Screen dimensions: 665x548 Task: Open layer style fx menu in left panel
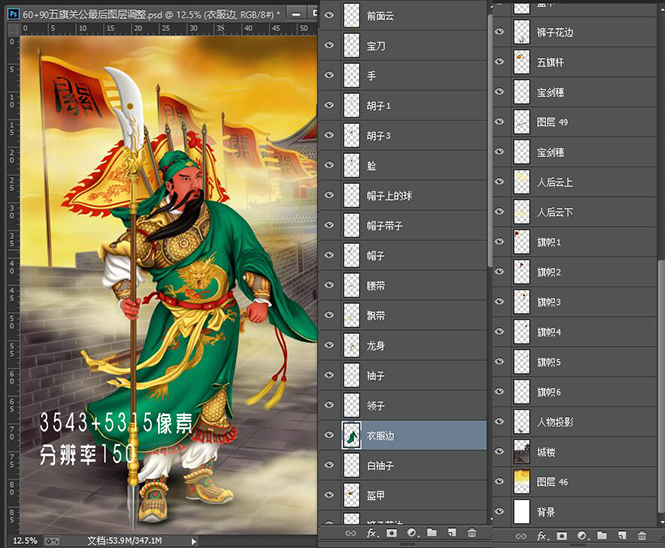click(x=372, y=533)
